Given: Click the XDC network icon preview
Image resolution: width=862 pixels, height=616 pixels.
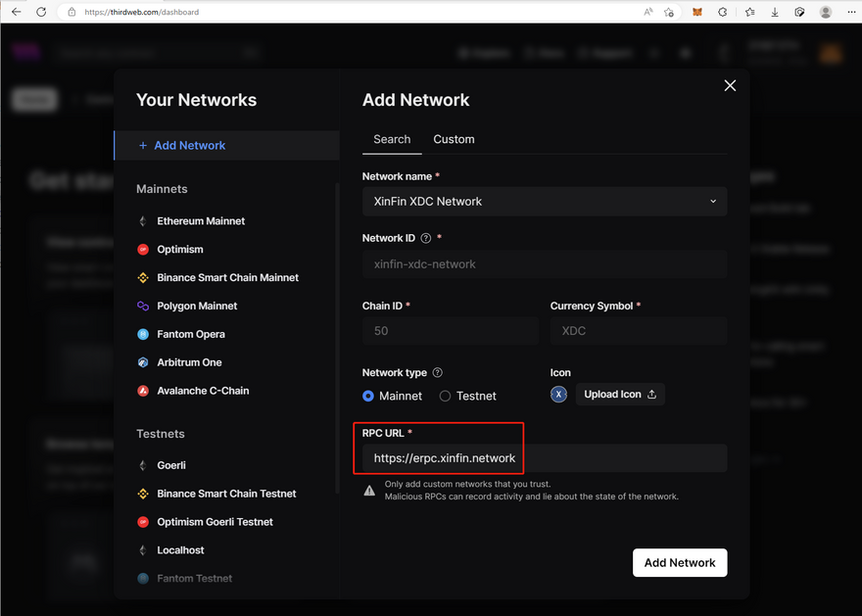Looking at the screenshot, I should click(558, 395).
